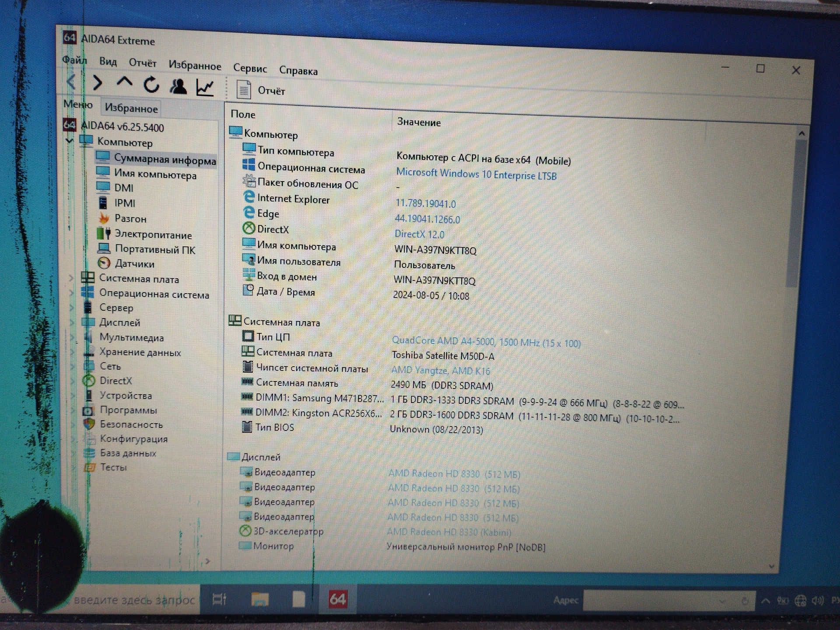The width and height of the screenshot is (840, 630).
Task: Click the Программы icon in tree
Action: pyautogui.click(x=88, y=410)
